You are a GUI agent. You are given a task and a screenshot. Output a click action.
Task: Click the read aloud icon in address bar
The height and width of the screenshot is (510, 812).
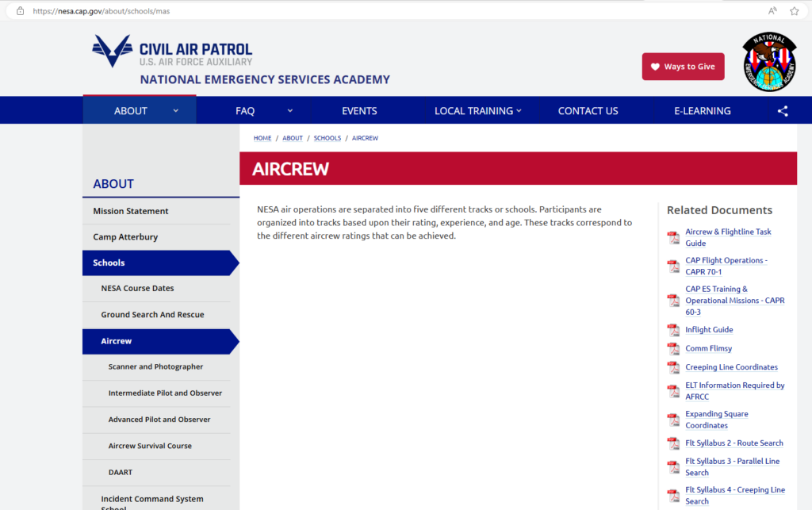tap(772, 11)
